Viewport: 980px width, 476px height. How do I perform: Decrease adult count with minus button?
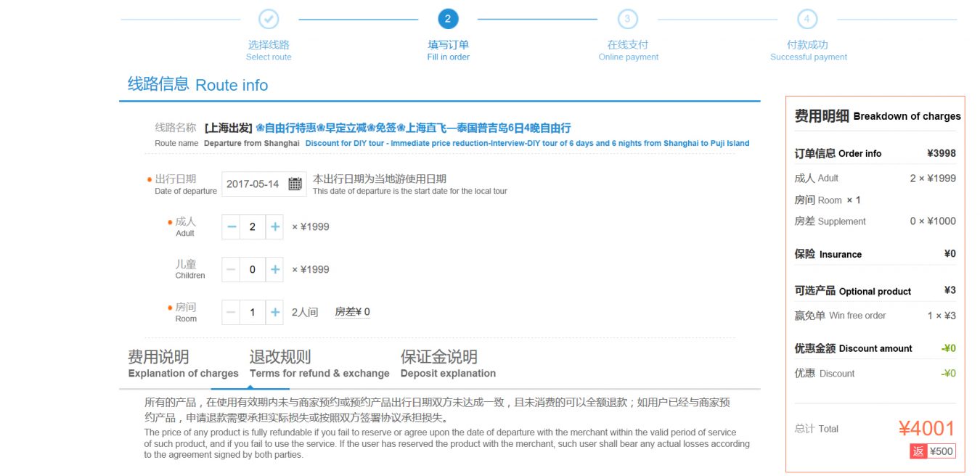(232, 227)
